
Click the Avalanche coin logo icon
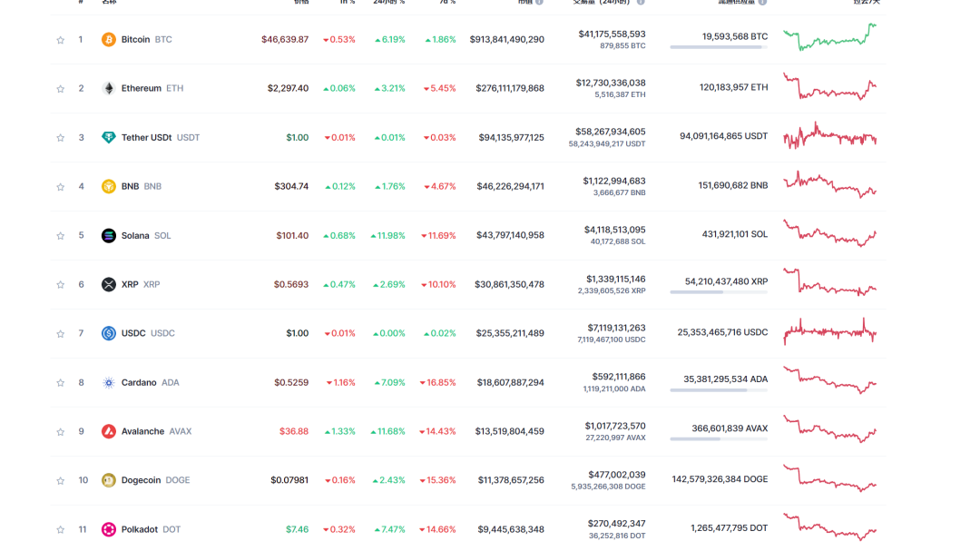pos(110,431)
